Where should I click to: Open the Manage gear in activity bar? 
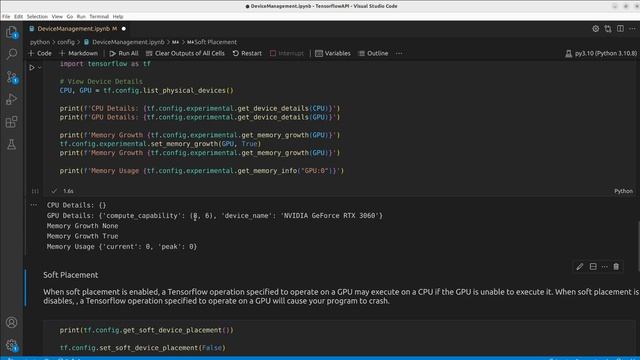click(11, 346)
